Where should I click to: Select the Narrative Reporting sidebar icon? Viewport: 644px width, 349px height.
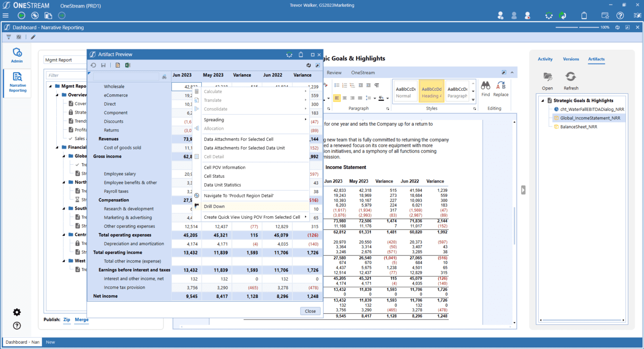pyautogui.click(x=17, y=82)
